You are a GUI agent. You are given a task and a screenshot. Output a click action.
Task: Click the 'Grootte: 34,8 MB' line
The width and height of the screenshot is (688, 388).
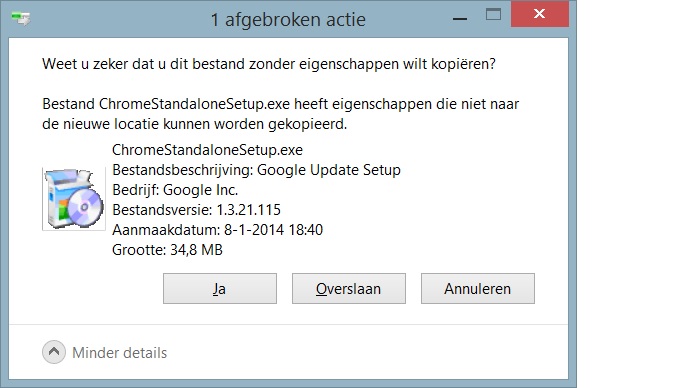[x=167, y=250]
